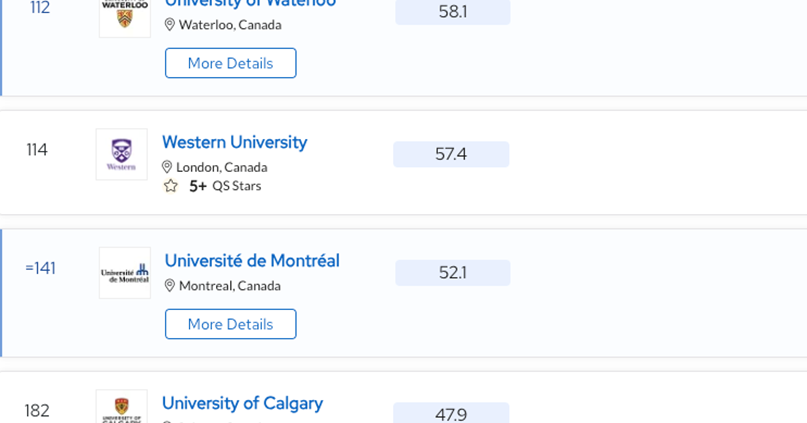The width and height of the screenshot is (807, 423).
Task: Click the QS Stars star icon
Action: click(171, 186)
